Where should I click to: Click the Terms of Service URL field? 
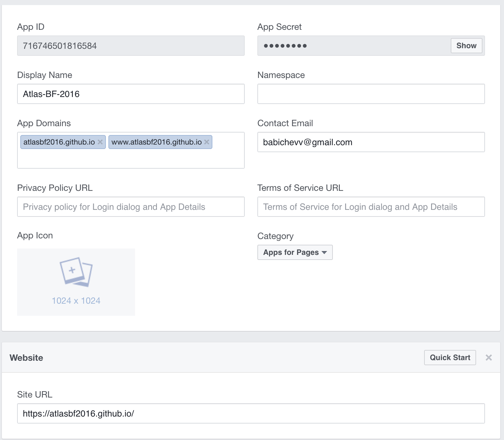click(371, 207)
